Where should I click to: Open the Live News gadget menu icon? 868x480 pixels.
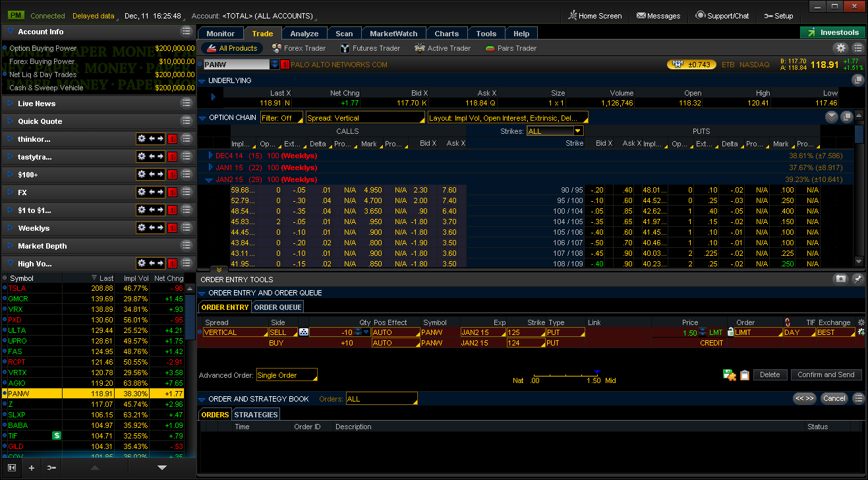[187, 104]
